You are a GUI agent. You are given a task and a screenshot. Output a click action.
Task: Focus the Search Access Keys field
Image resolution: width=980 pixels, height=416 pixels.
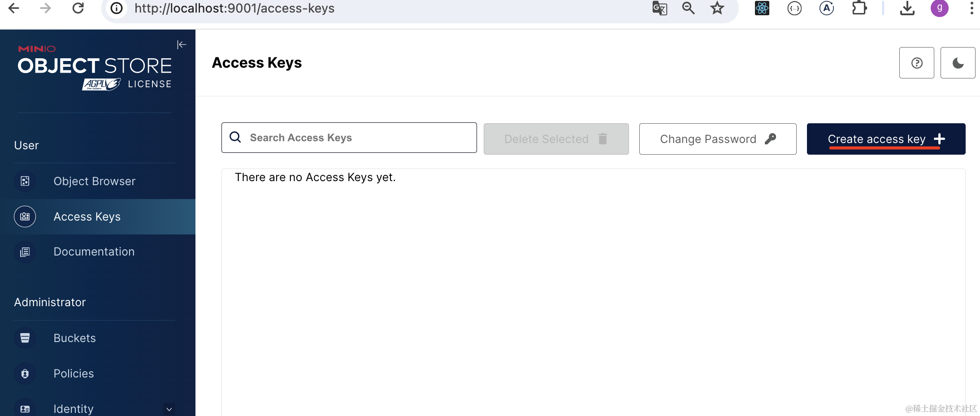349,138
